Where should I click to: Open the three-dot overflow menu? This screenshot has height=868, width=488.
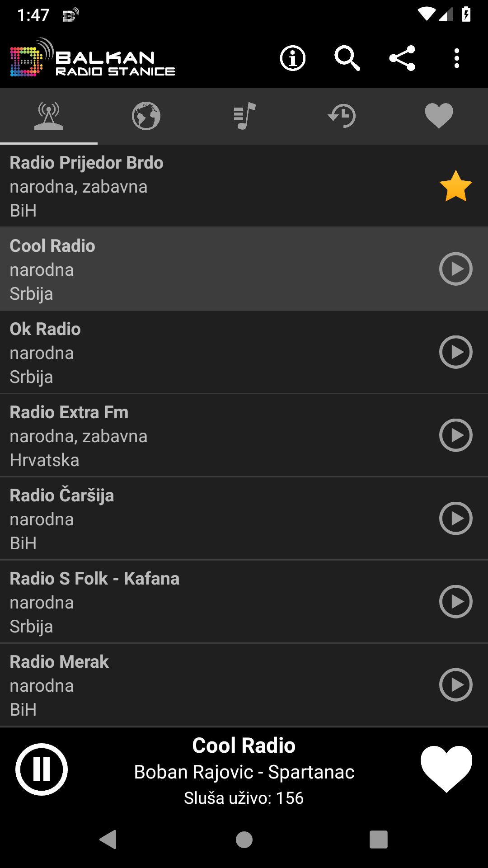[x=457, y=58]
